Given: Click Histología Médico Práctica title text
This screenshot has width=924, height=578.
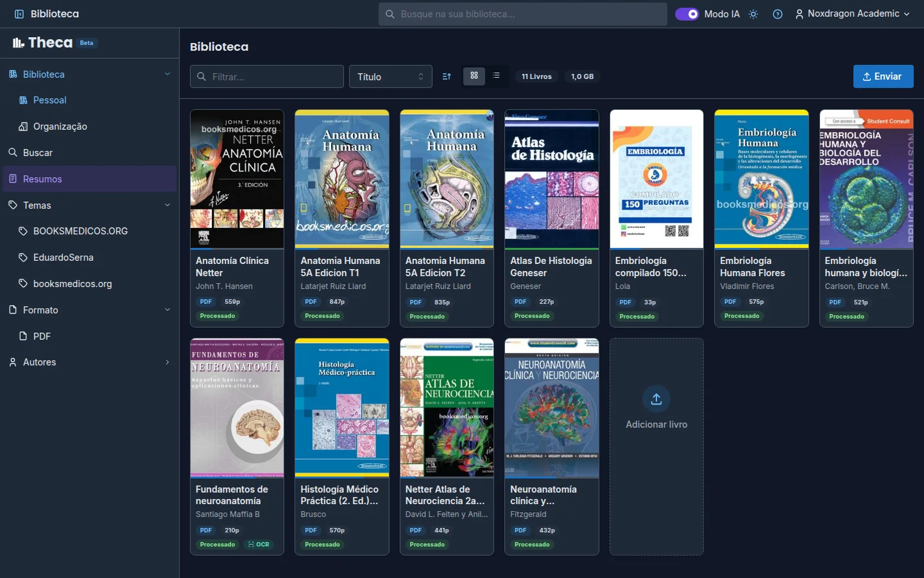Looking at the screenshot, I should [x=340, y=495].
